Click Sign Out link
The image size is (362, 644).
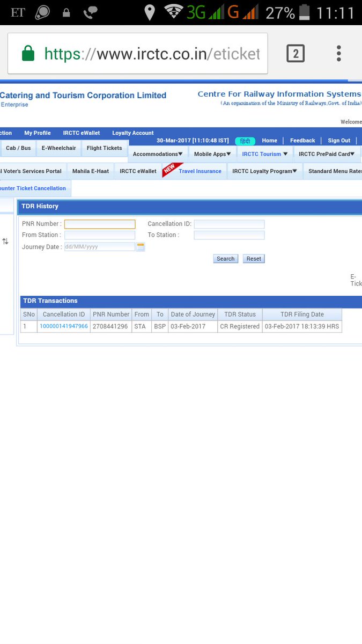click(339, 141)
